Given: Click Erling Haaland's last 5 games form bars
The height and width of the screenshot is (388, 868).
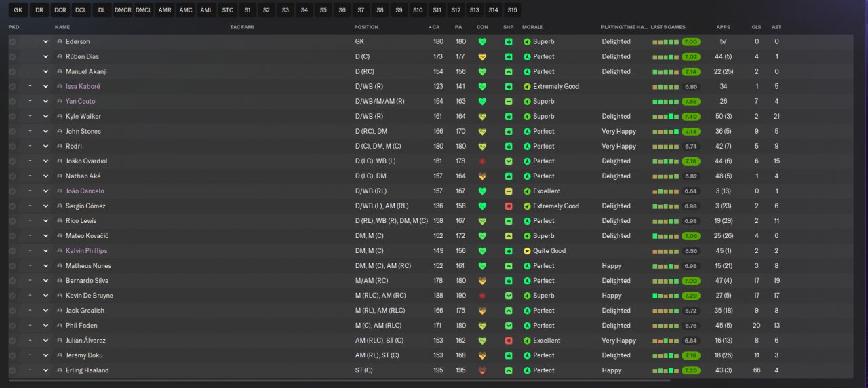Looking at the screenshot, I should pos(665,370).
